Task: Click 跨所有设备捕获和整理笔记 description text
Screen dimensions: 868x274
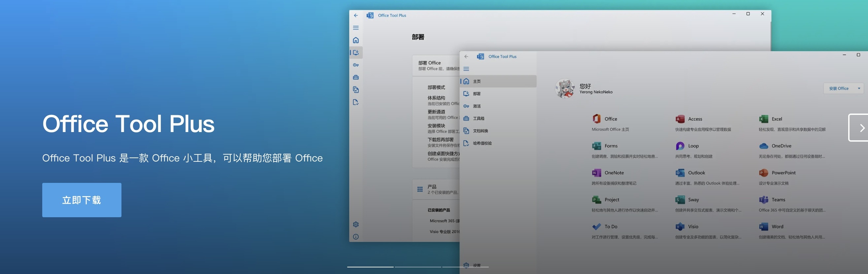Action: tap(614, 183)
